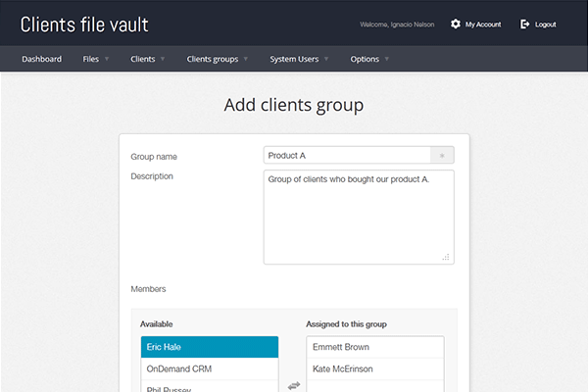Select Eric Hale in Available list

(210, 347)
